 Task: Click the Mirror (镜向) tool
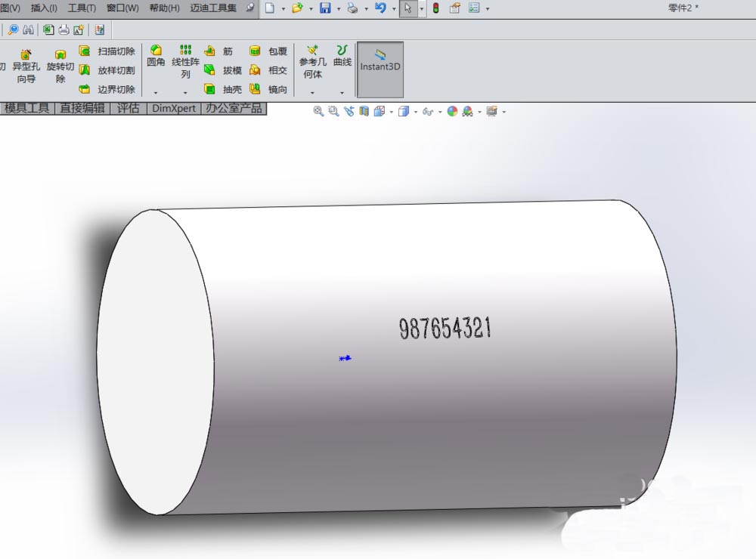268,89
